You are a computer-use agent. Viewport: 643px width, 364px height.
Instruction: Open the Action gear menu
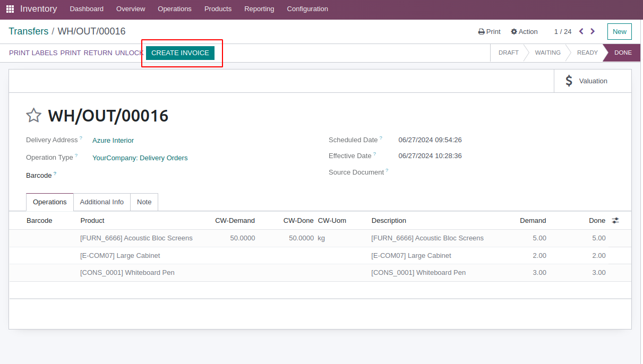point(524,32)
